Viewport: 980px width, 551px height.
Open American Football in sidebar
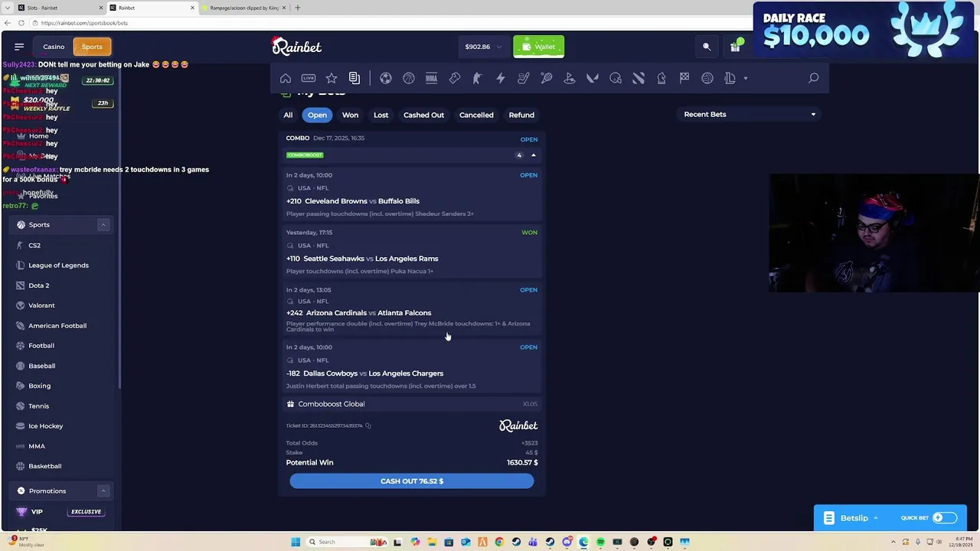tap(57, 326)
